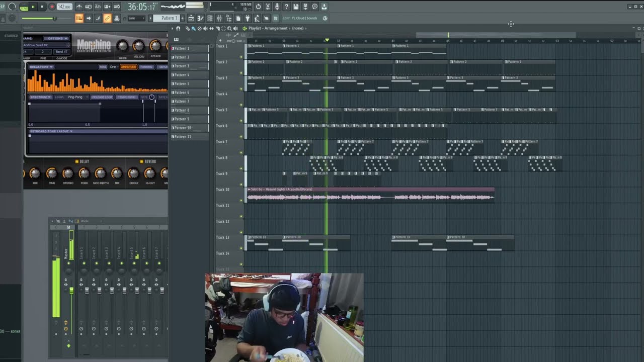Open the Ping-Pong loop mode dropdown
The width and height of the screenshot is (644, 362).
[x=78, y=97]
